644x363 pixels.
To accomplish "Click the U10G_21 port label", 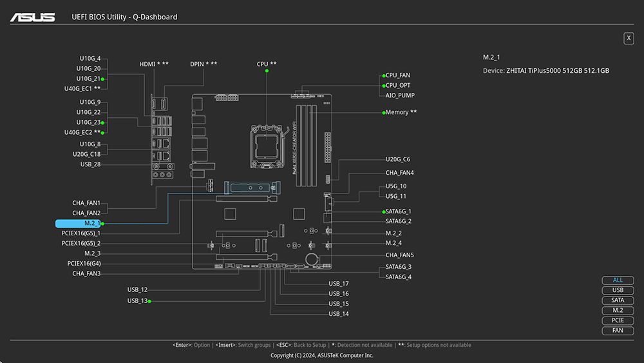I will pyautogui.click(x=88, y=79).
